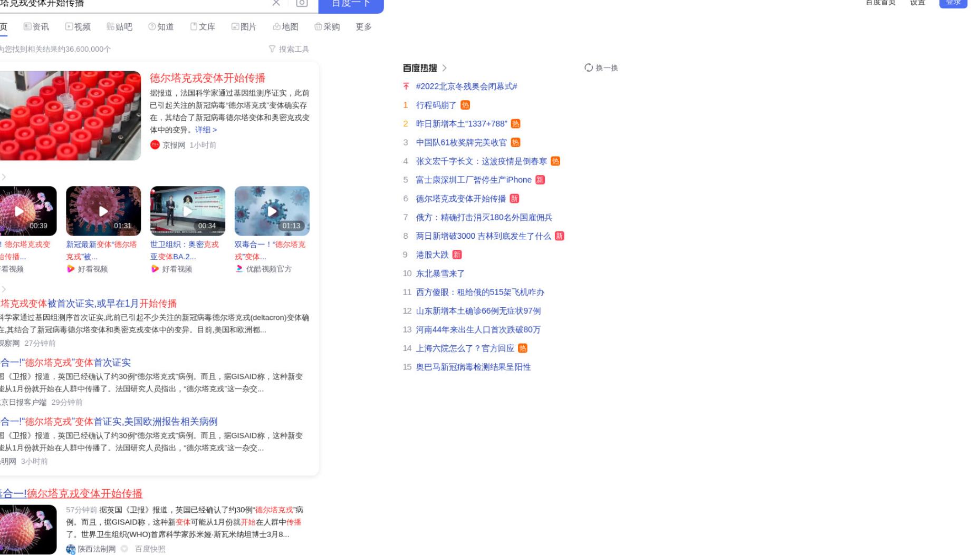
Task: Open hot search 中国队61枚奖牌完美收官
Action: pos(461,143)
